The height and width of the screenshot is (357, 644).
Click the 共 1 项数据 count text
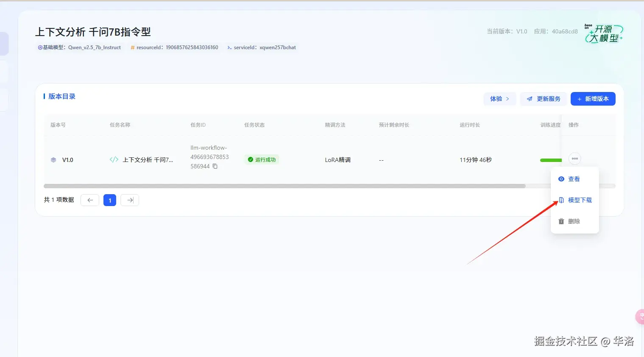59,200
